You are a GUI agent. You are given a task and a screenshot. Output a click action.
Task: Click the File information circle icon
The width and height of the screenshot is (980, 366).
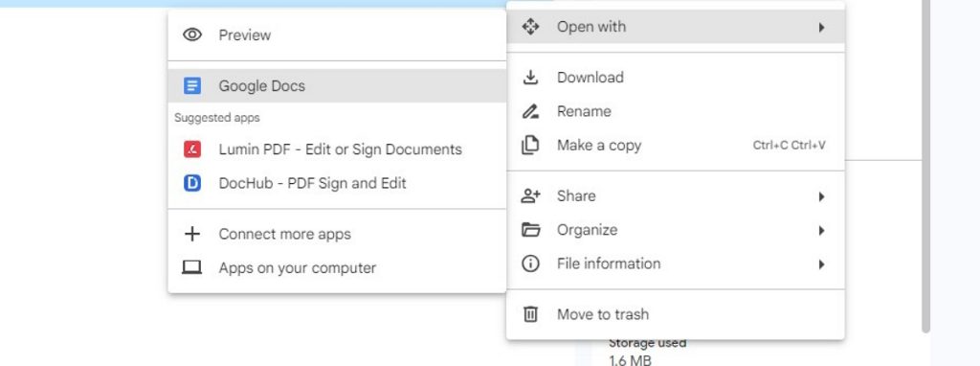(x=530, y=264)
